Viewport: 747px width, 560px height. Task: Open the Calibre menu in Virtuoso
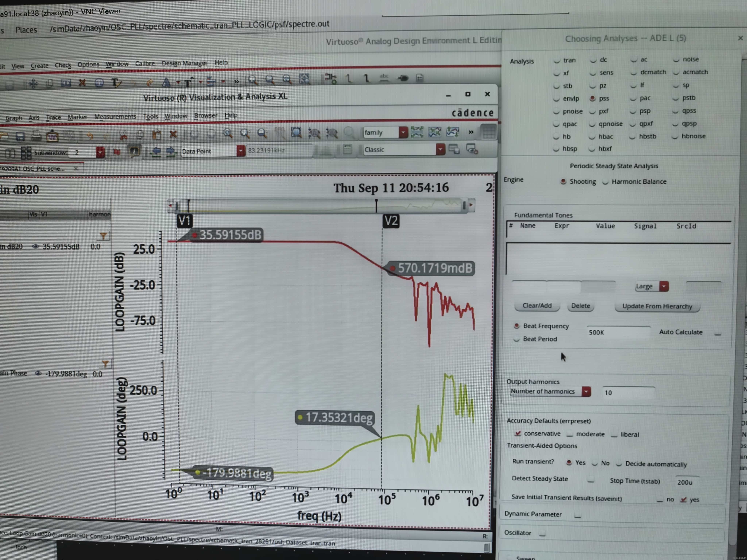[x=145, y=63]
